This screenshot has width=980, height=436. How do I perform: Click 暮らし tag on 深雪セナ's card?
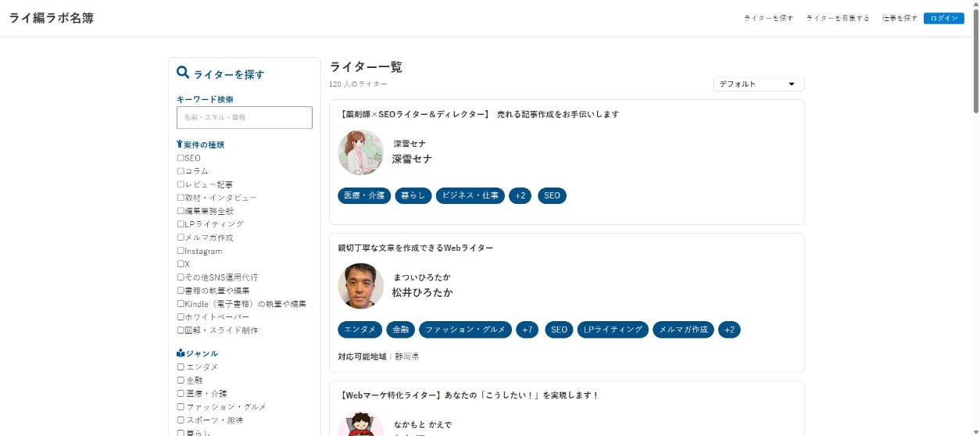[x=413, y=196]
